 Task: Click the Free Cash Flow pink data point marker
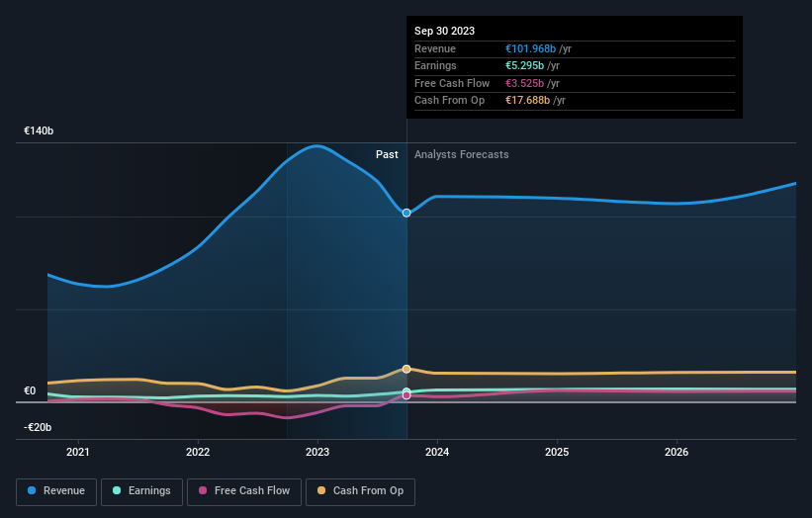coord(406,395)
